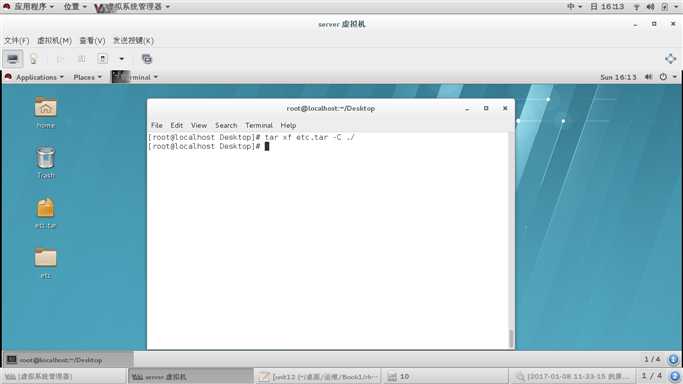Open terminal Edit menu
The height and width of the screenshot is (384, 683).
pos(176,125)
